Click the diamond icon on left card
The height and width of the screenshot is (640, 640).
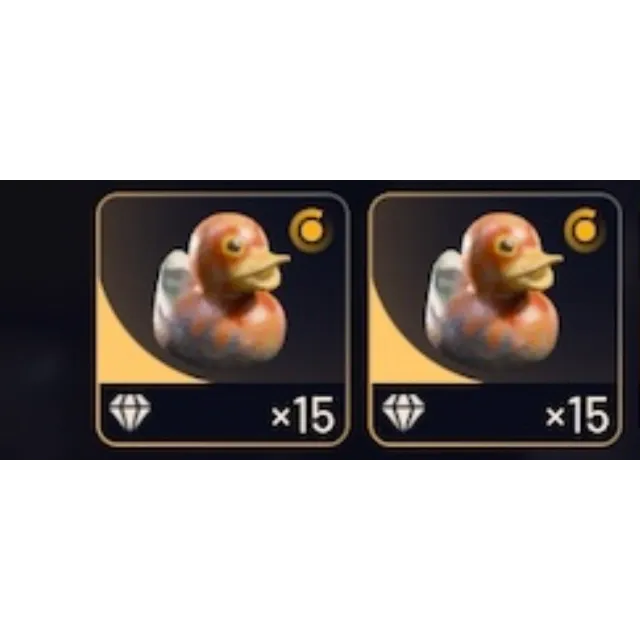[130, 411]
